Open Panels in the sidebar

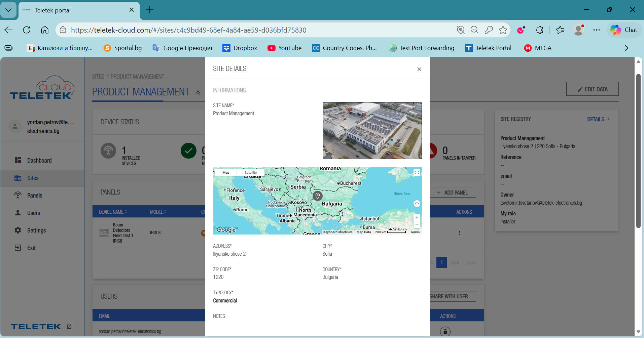[35, 196]
